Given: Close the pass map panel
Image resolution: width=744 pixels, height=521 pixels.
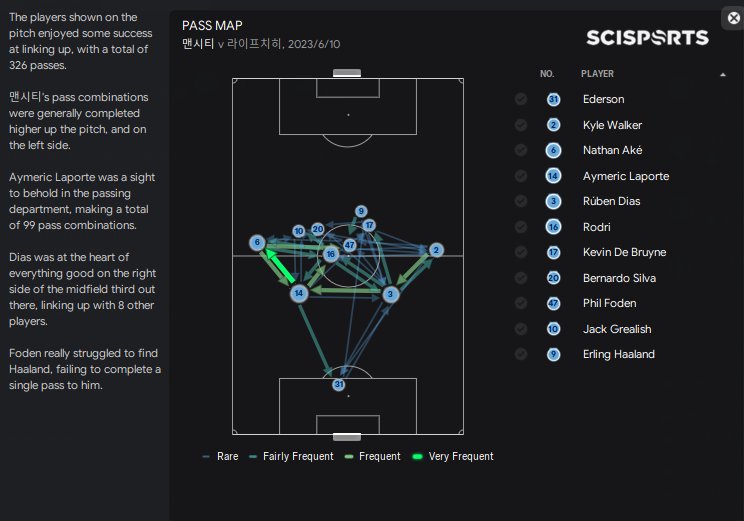Looking at the screenshot, I should [x=734, y=19].
